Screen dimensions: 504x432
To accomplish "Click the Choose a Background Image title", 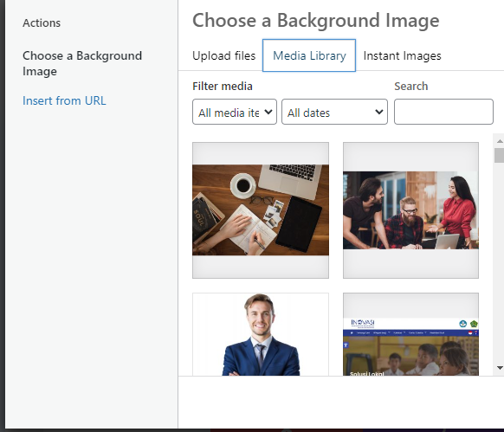I will click(x=315, y=21).
